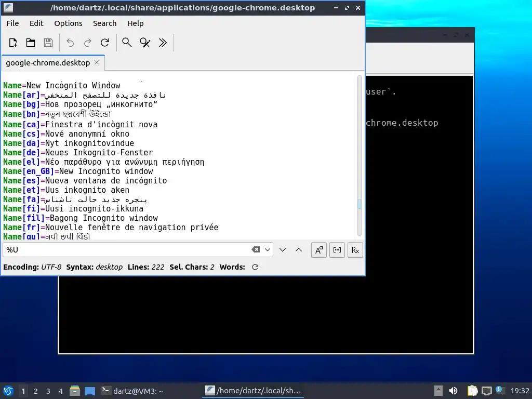Toggle Whole Word search option
532x399 pixels.
tap(337, 250)
